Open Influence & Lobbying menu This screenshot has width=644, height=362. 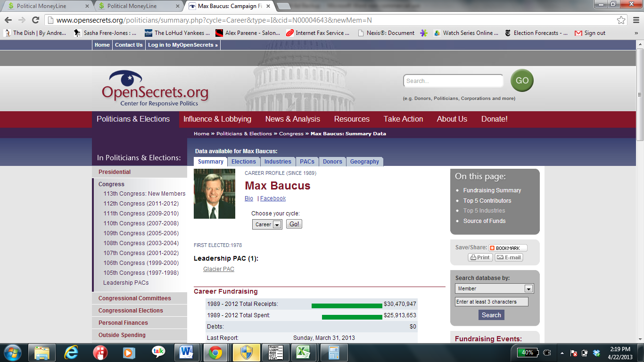point(217,119)
